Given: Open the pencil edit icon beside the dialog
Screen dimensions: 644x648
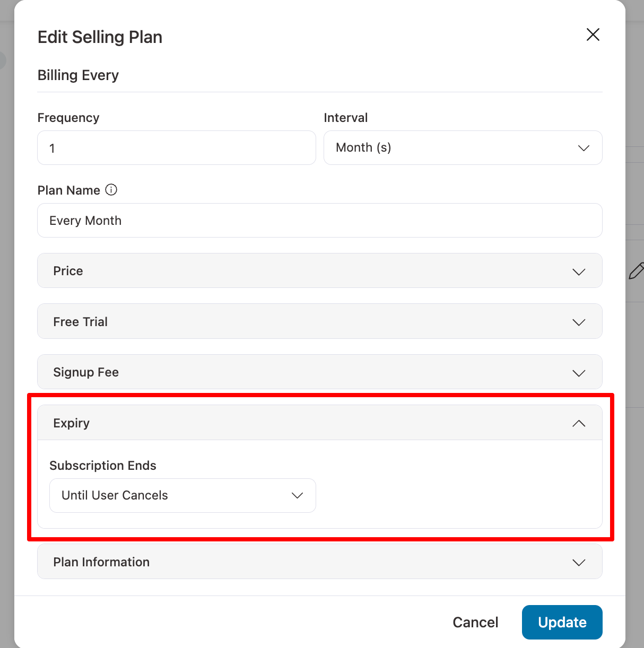Looking at the screenshot, I should tap(637, 271).
